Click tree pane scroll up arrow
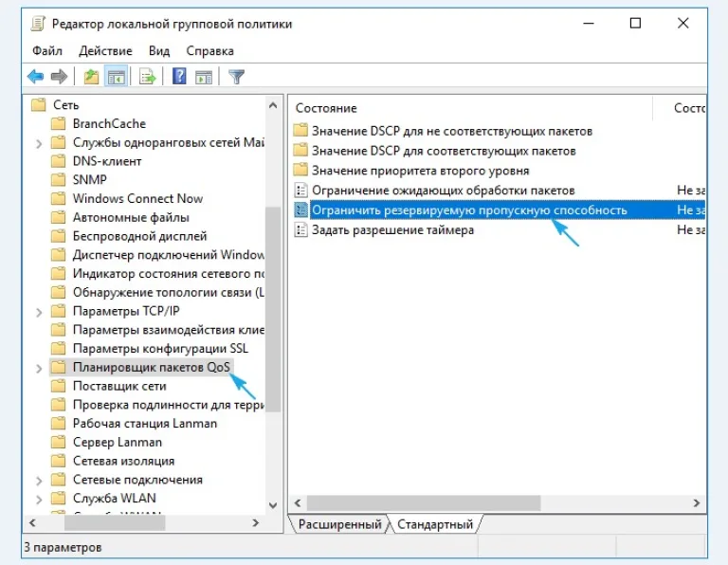Image resolution: width=728 pixels, height=565 pixels. [x=273, y=105]
